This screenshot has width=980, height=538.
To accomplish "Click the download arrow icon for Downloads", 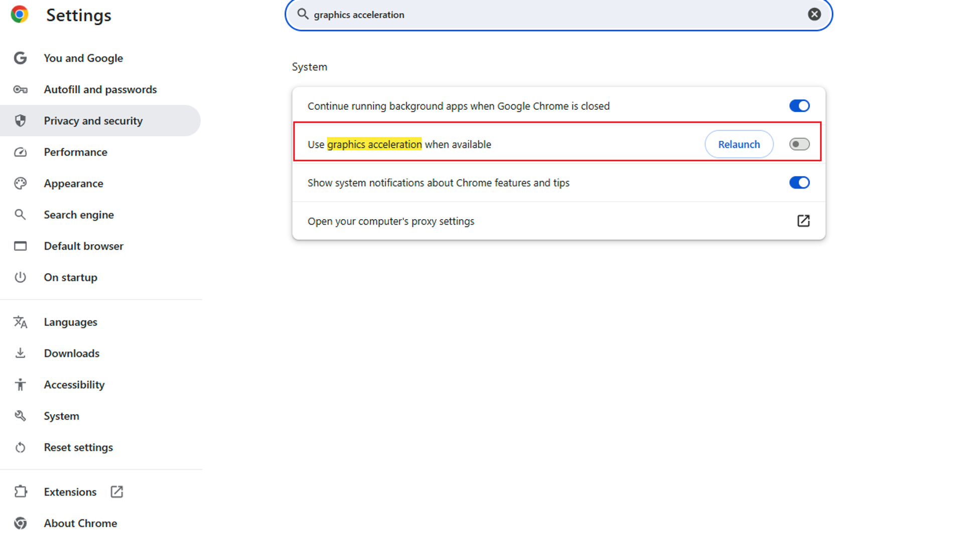I will (x=20, y=353).
